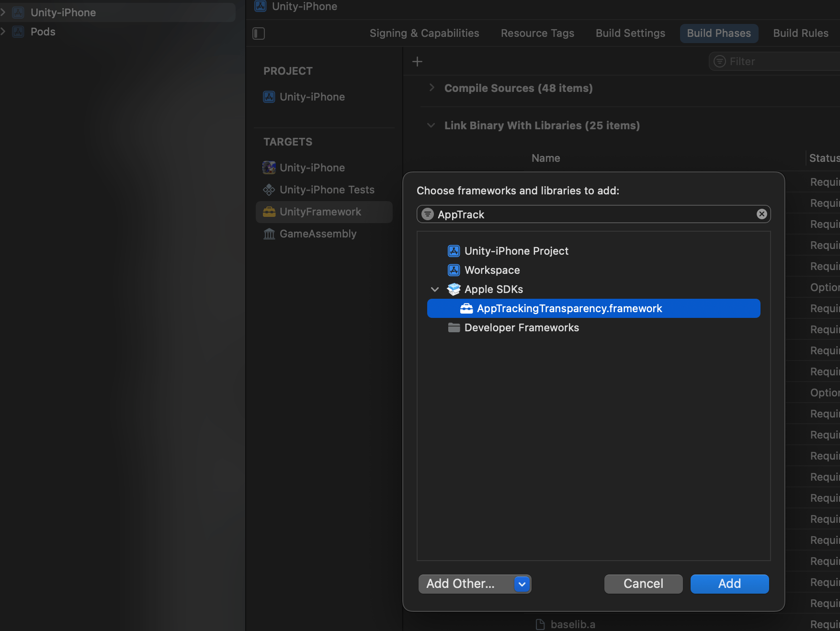Screen dimensions: 840x631
Task: Click the Cancel button
Action: click(643, 584)
